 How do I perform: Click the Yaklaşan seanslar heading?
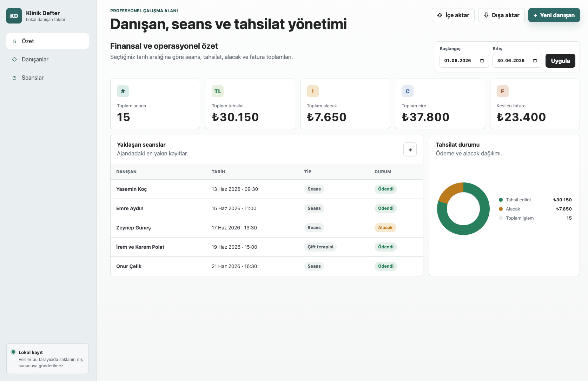141,145
